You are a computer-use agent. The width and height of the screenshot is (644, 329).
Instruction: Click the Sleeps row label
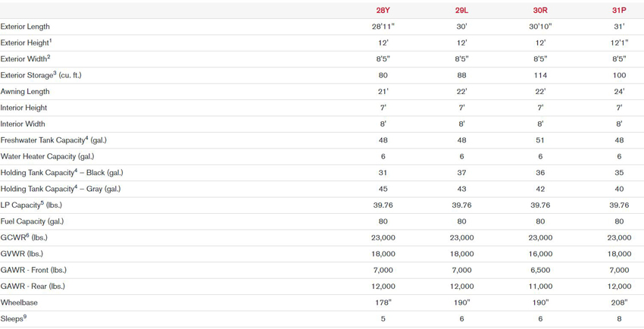click(x=14, y=318)
